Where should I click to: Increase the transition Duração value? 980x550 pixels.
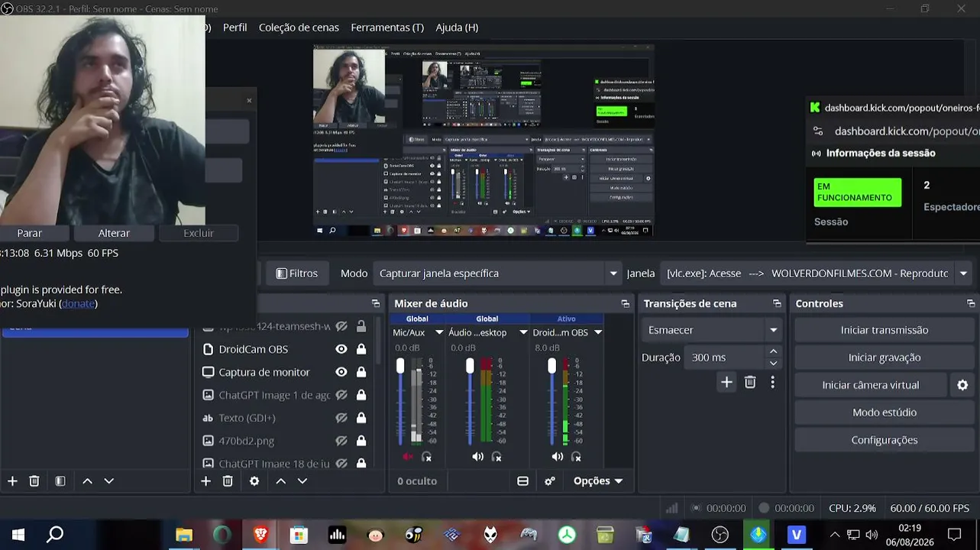(774, 351)
